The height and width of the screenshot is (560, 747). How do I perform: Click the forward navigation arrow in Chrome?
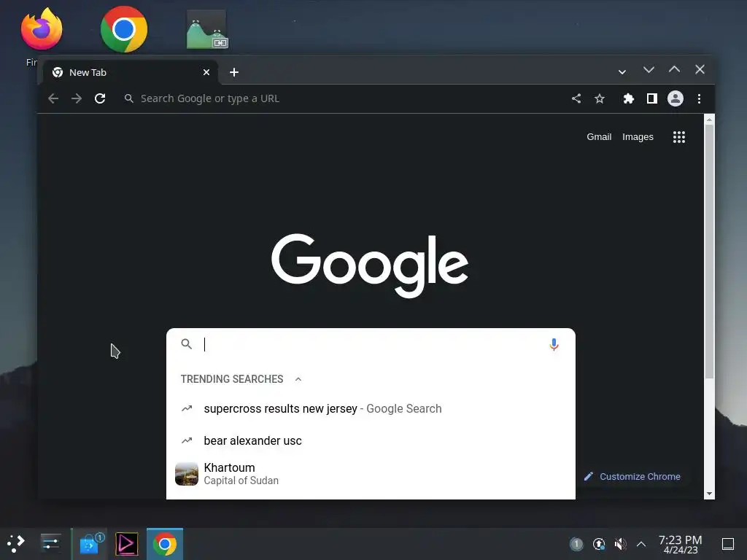76,98
